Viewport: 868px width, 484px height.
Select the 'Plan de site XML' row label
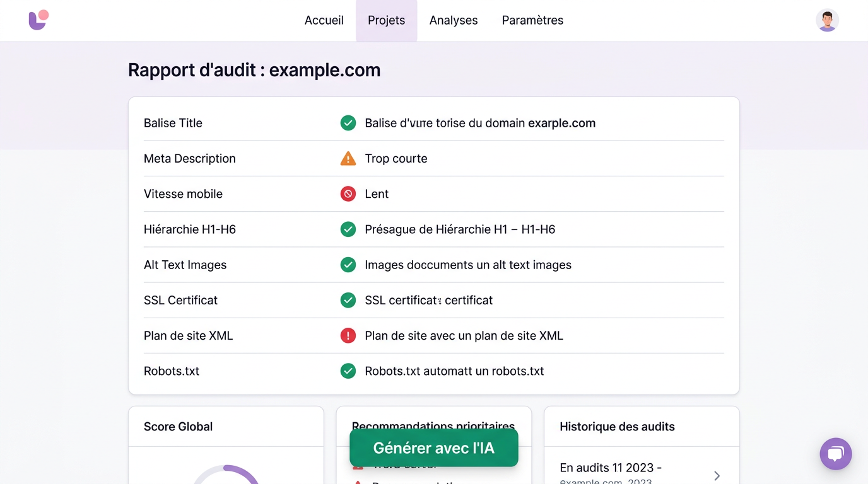[x=189, y=335]
